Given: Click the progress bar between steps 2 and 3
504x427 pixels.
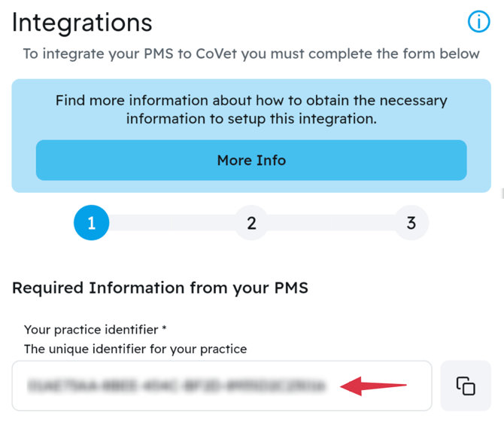Looking at the screenshot, I should pyautogui.click(x=332, y=223).
